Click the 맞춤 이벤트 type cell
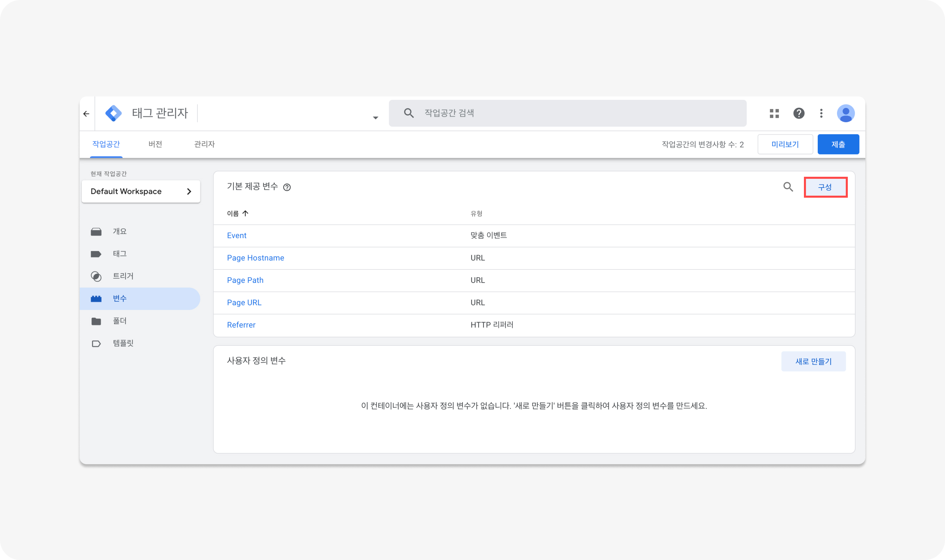The image size is (945, 560). point(489,235)
